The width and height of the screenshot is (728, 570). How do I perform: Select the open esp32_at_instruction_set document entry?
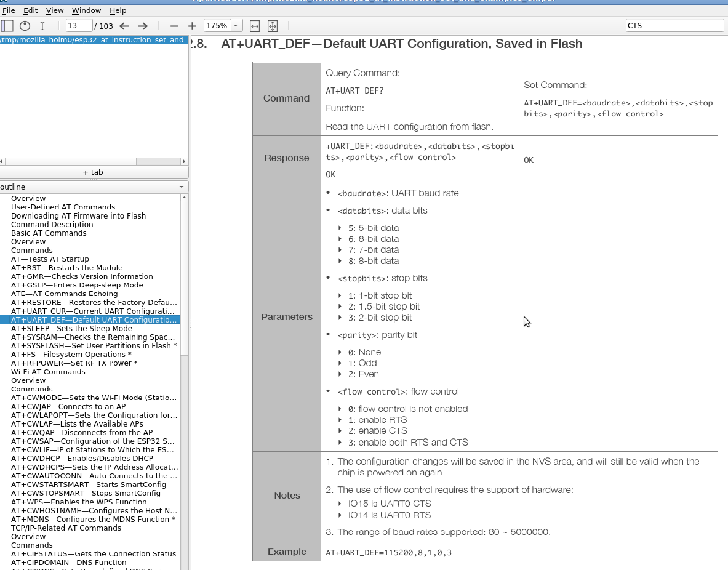[x=94, y=40]
